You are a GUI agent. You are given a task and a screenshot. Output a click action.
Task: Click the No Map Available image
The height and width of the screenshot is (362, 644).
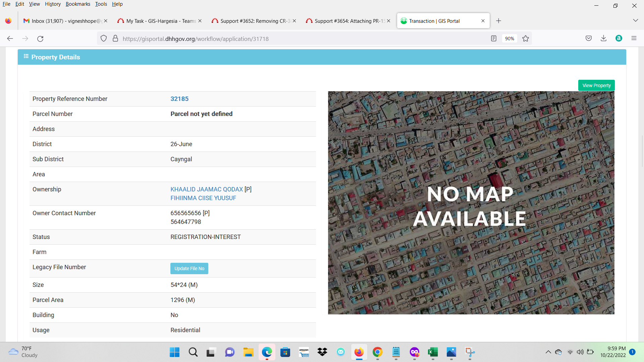tap(471, 203)
